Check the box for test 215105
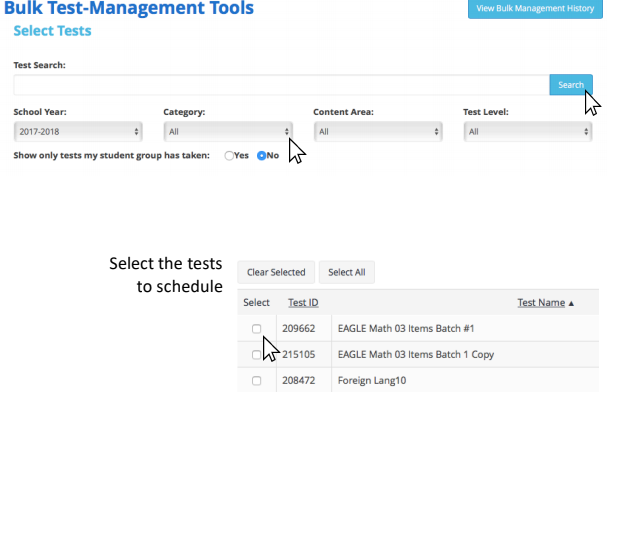This screenshot has width=622, height=534. (257, 355)
